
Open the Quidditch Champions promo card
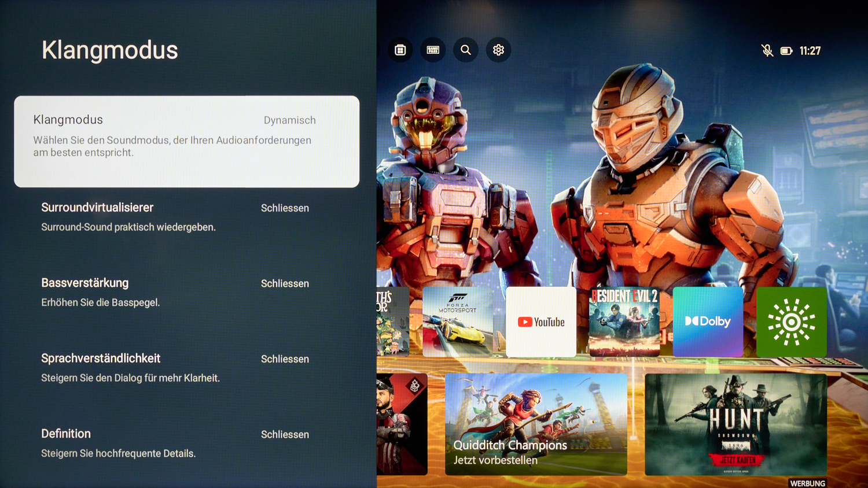pyautogui.click(x=536, y=424)
